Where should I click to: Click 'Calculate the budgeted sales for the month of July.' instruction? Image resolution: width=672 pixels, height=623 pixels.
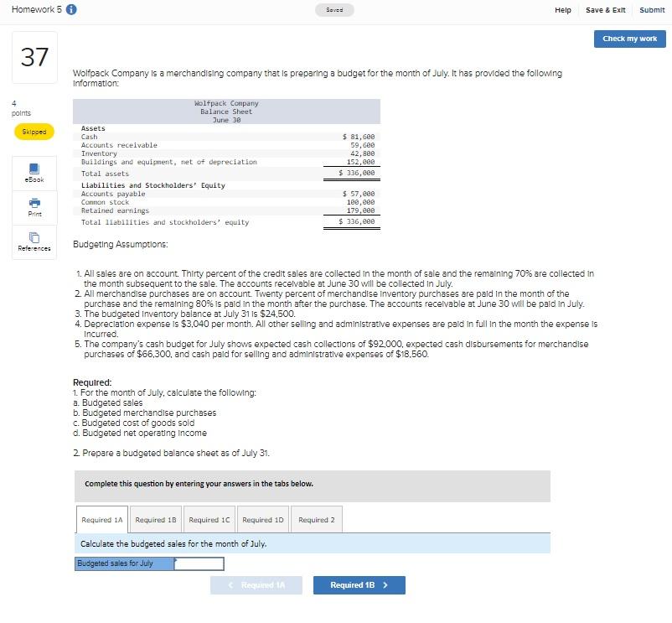(173, 543)
